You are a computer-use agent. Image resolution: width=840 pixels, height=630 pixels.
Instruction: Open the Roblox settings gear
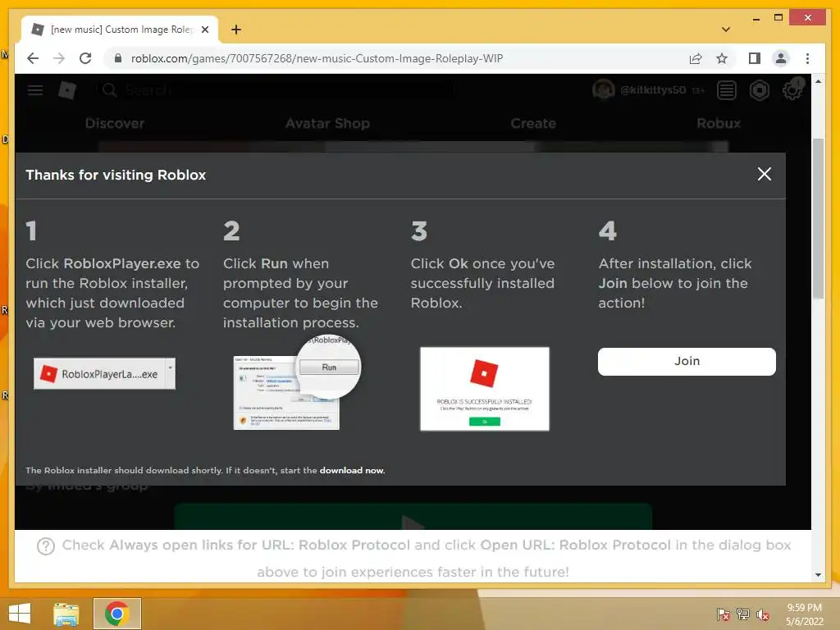792,90
